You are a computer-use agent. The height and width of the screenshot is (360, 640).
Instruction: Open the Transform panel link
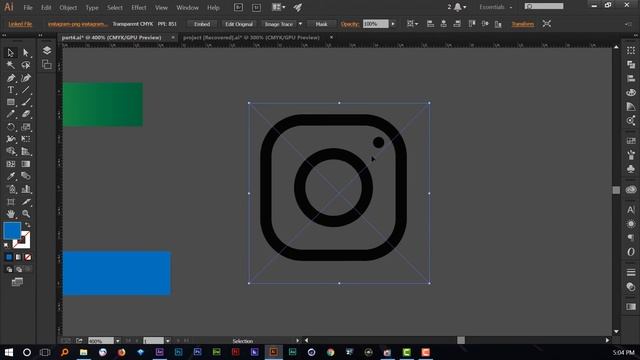(523, 24)
